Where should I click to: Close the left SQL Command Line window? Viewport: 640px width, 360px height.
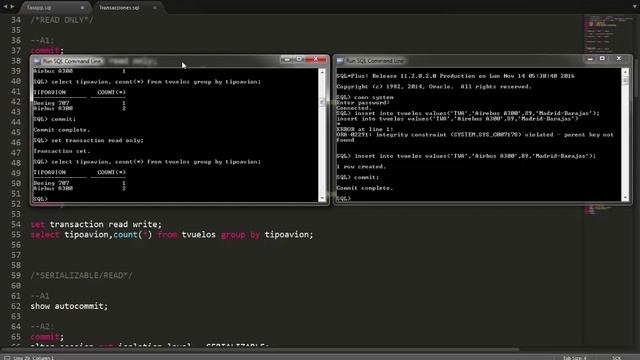[316, 60]
